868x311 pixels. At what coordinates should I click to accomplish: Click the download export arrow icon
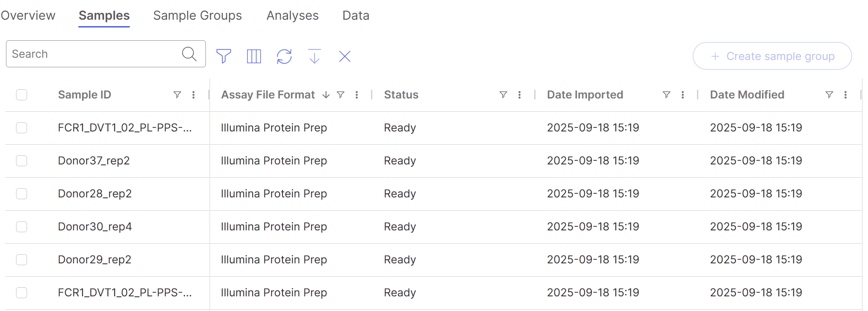click(315, 56)
